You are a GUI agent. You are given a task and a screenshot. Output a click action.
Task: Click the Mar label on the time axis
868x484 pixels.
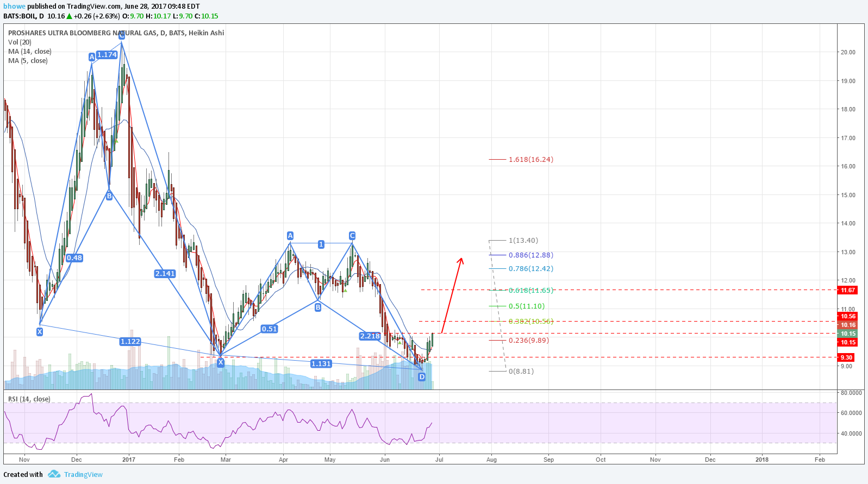(x=226, y=460)
